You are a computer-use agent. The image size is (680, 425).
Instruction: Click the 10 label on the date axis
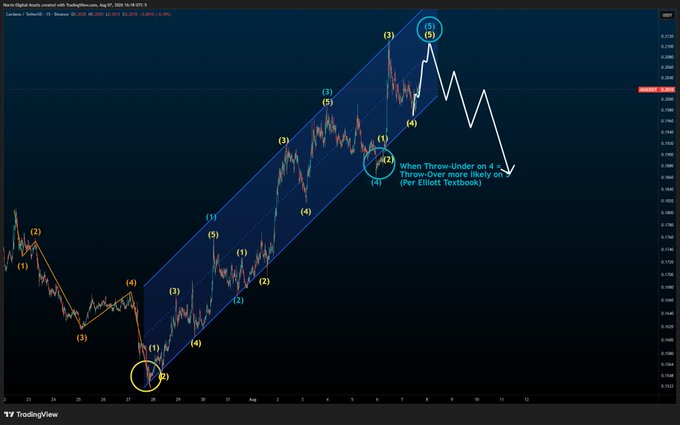click(x=477, y=399)
